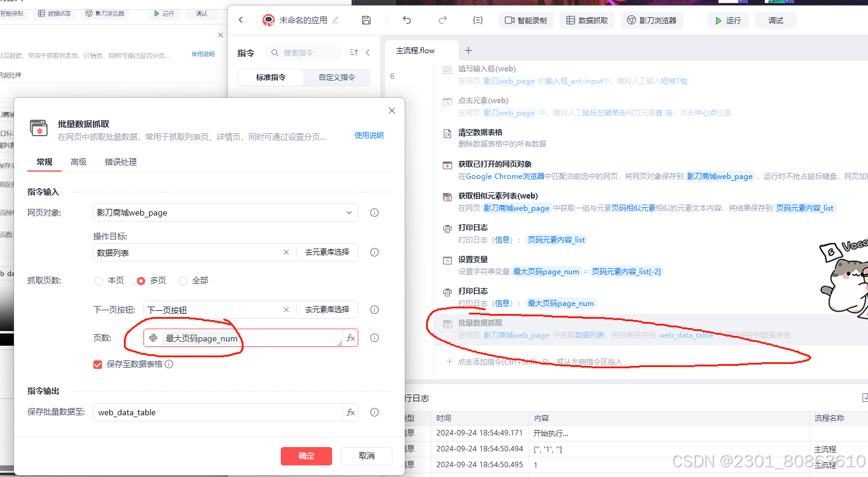
Task: Click help icon beside 保存至数据表格
Action: click(x=169, y=364)
